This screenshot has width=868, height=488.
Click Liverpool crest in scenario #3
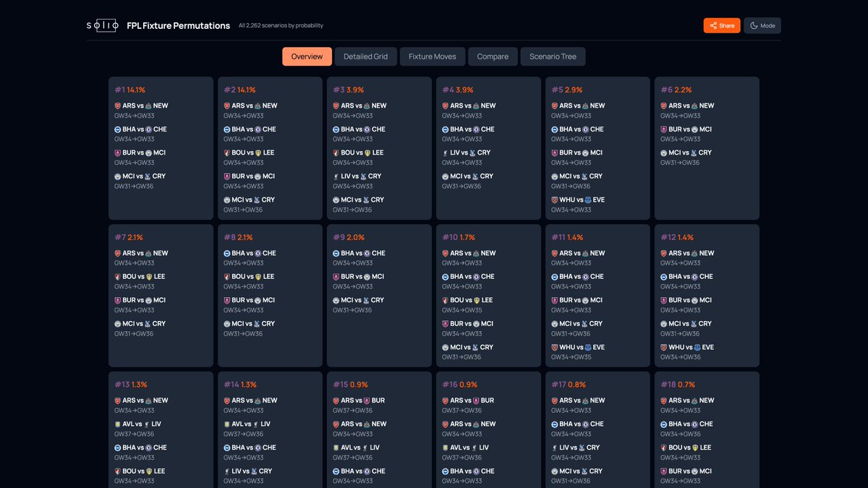pos(336,176)
